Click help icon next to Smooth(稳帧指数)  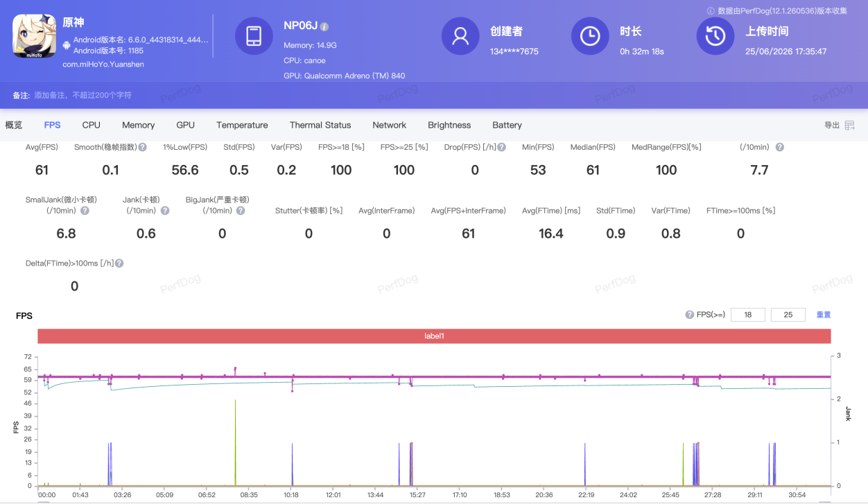click(142, 147)
